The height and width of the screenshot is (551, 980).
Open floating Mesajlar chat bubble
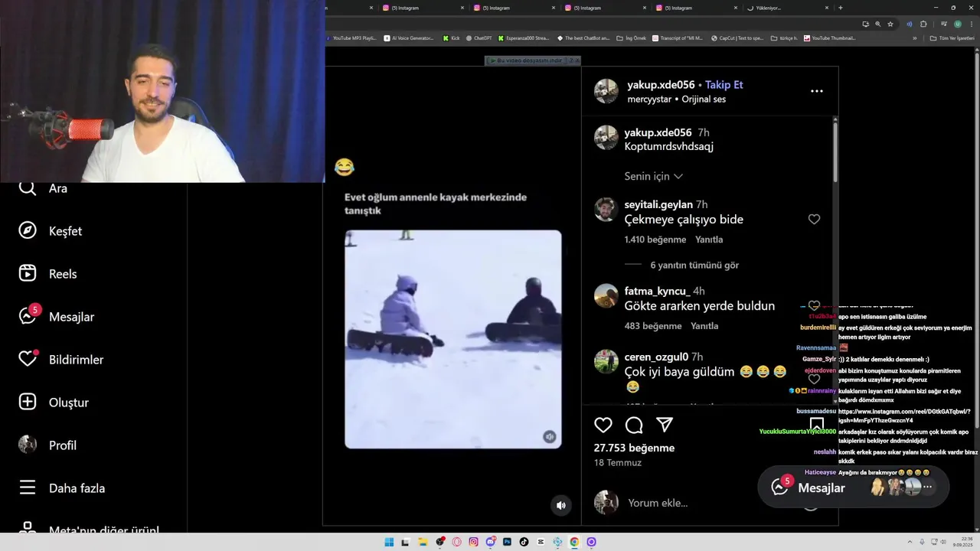[853, 487]
